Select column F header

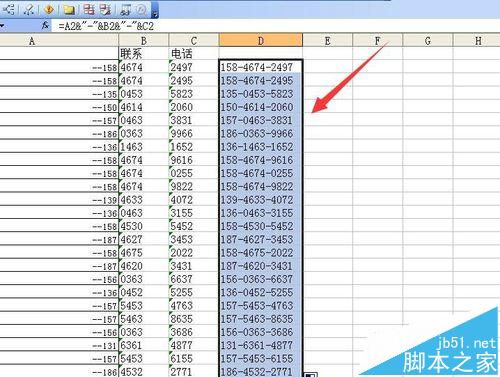click(378, 41)
